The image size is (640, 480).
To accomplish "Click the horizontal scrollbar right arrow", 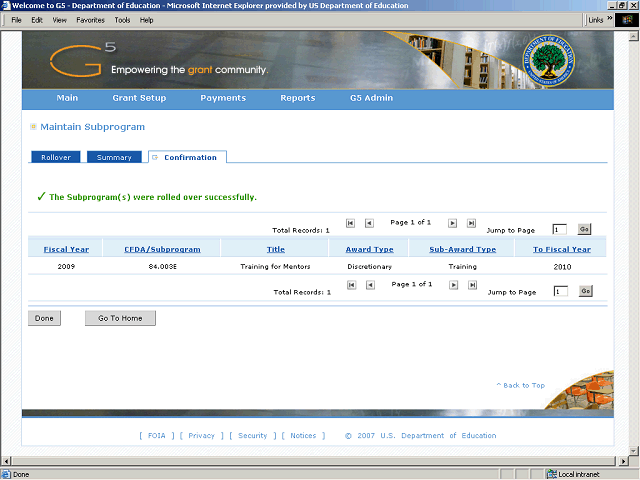I will (x=623, y=461).
